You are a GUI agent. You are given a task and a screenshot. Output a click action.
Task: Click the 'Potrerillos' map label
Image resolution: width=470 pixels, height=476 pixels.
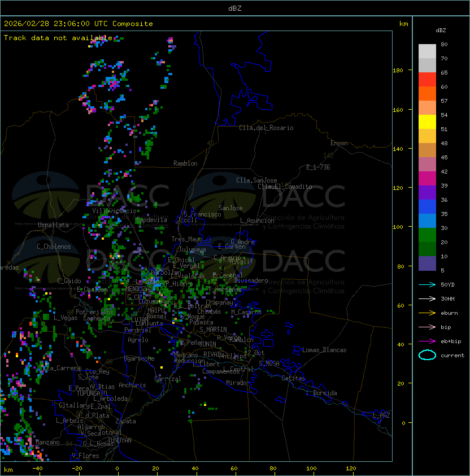click(x=94, y=312)
